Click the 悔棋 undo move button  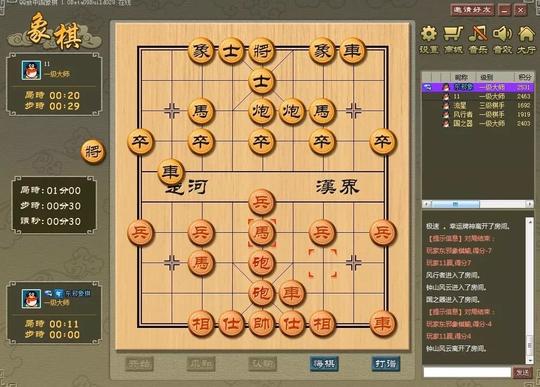click(x=323, y=364)
